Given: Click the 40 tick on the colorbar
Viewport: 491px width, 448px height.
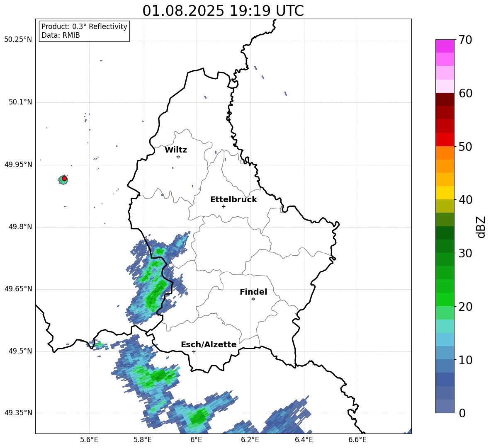Looking at the screenshot, I should tap(465, 200).
